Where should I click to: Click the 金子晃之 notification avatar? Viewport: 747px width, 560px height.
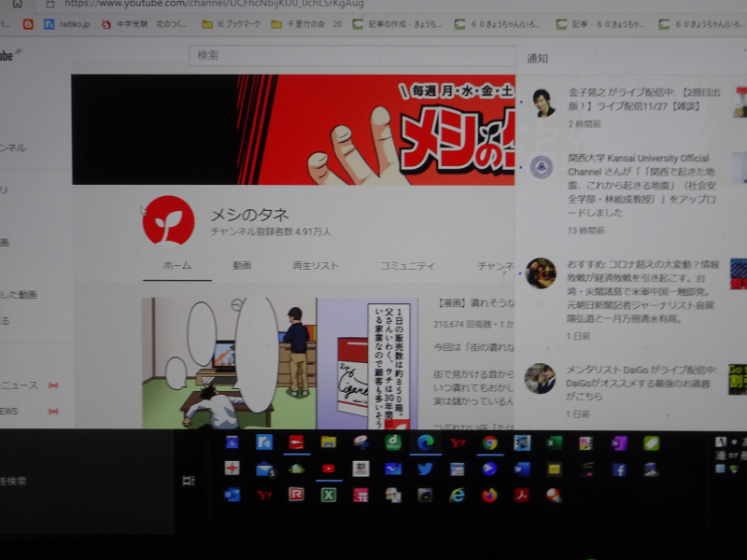(x=543, y=103)
